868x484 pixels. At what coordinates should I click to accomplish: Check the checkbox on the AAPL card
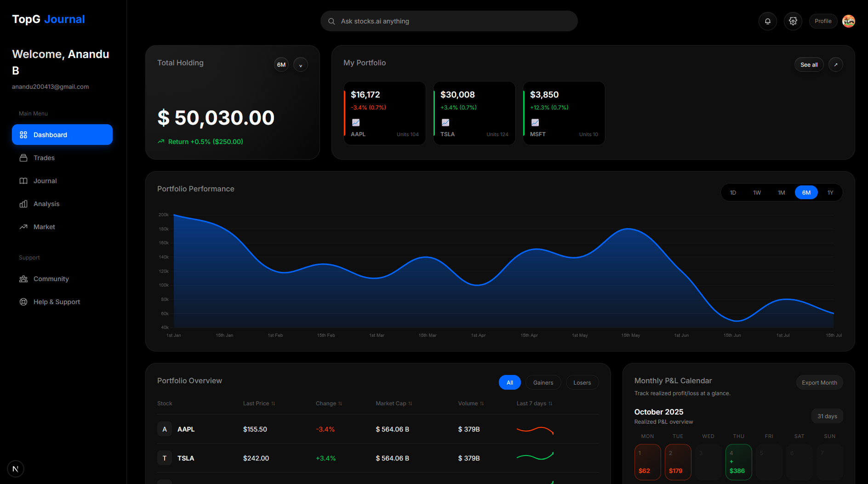pyautogui.click(x=356, y=122)
